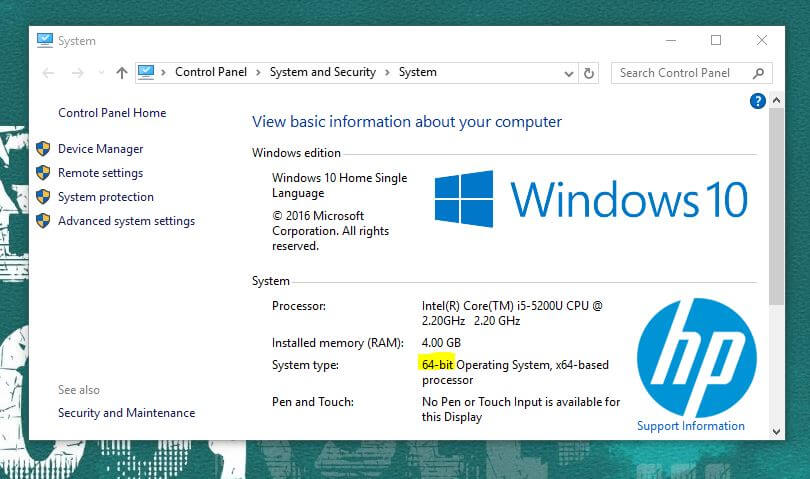This screenshot has height=479, width=810.
Task: Minimize the System window
Action: (671, 40)
